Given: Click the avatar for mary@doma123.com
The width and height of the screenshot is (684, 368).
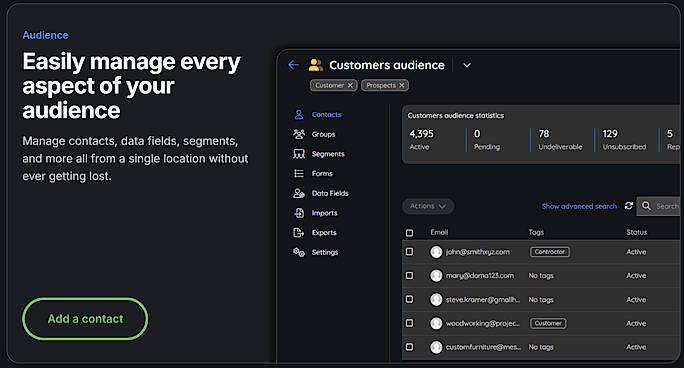Looking at the screenshot, I should tap(436, 276).
